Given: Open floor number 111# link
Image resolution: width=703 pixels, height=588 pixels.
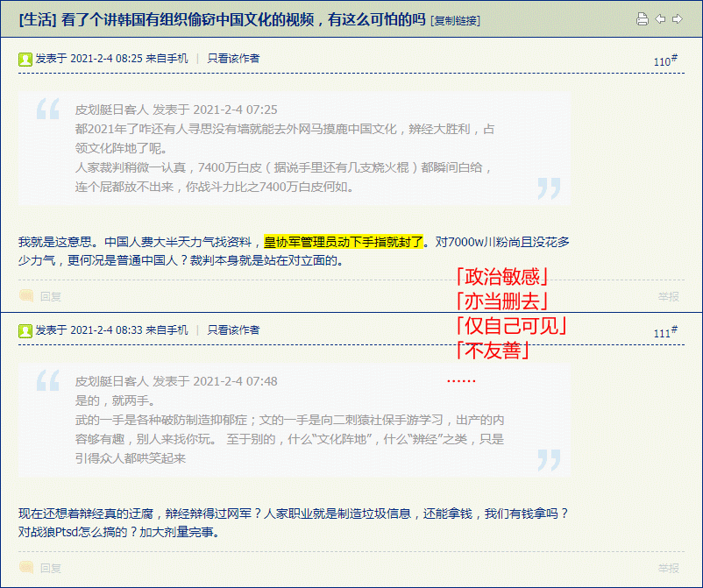Looking at the screenshot, I should coord(665,332).
